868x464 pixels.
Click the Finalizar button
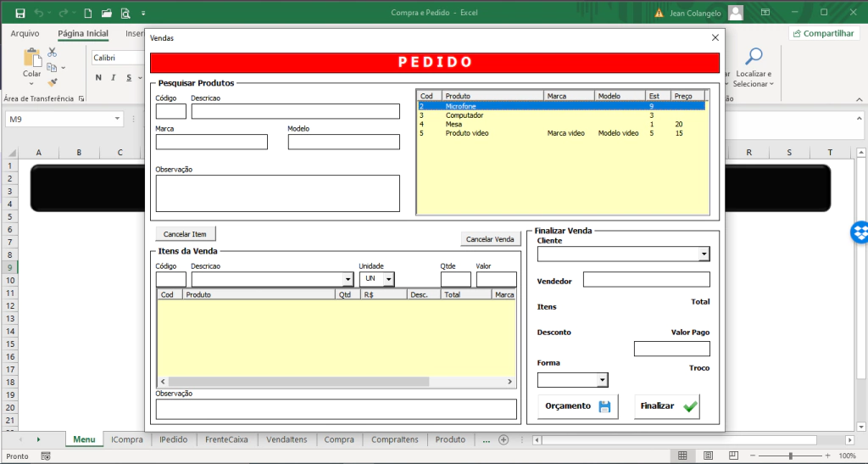point(666,406)
